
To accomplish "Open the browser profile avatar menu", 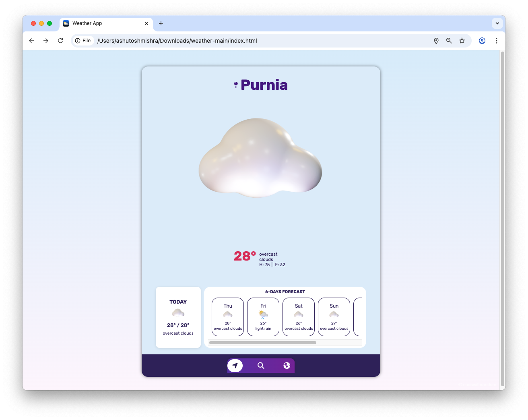I will pos(482,41).
